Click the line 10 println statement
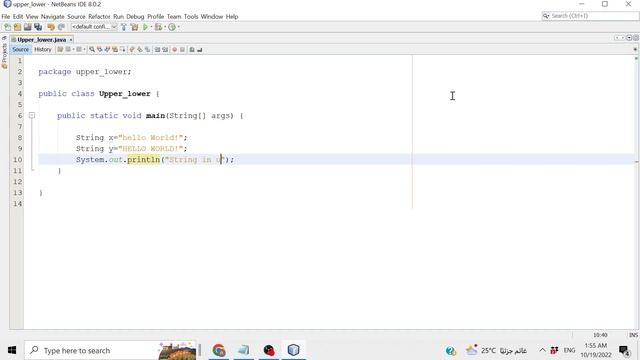This screenshot has width=640, height=360. click(155, 160)
